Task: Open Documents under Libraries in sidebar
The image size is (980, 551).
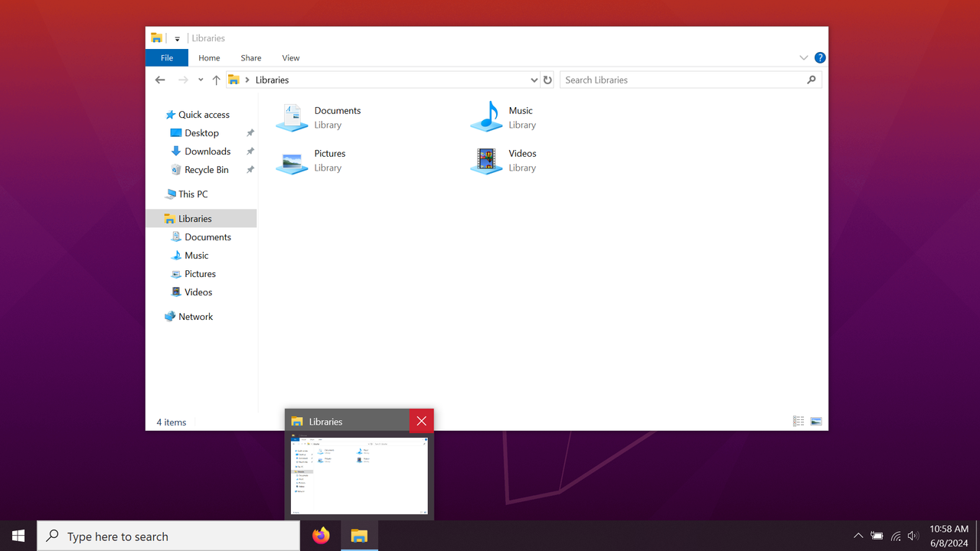Action: pyautogui.click(x=207, y=237)
